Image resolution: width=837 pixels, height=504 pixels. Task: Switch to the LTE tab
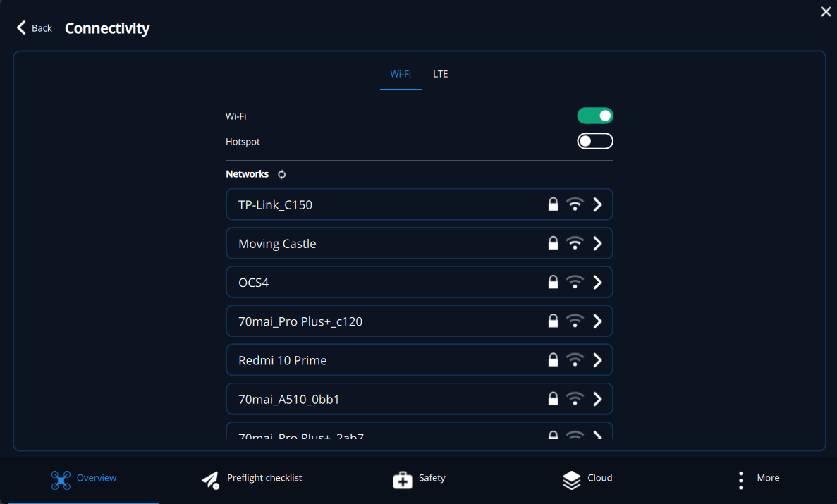(440, 74)
